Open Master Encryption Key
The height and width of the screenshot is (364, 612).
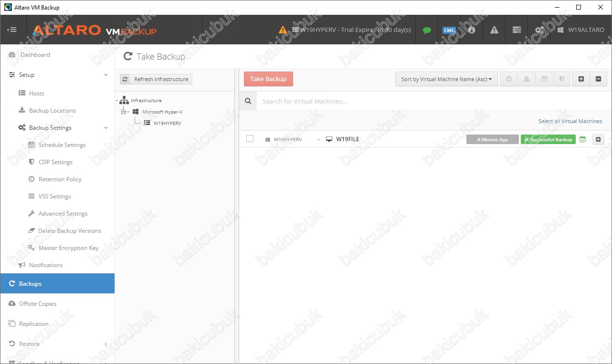click(69, 248)
